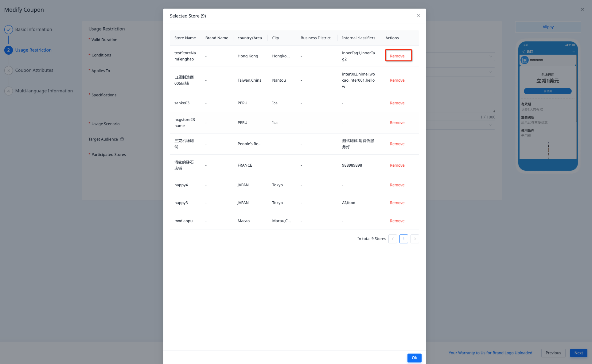
Task: Click the Multi-language Information step 4 circle
Action: [9, 91]
